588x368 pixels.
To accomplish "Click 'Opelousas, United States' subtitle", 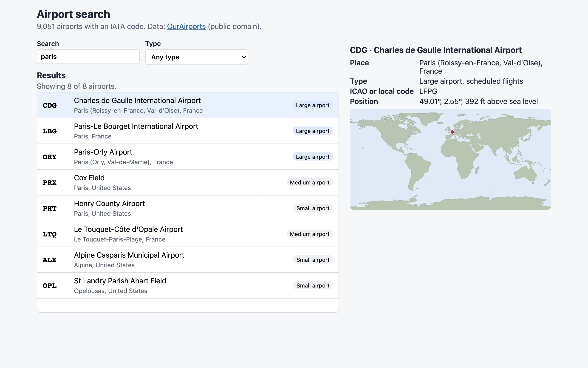I will tap(110, 291).
